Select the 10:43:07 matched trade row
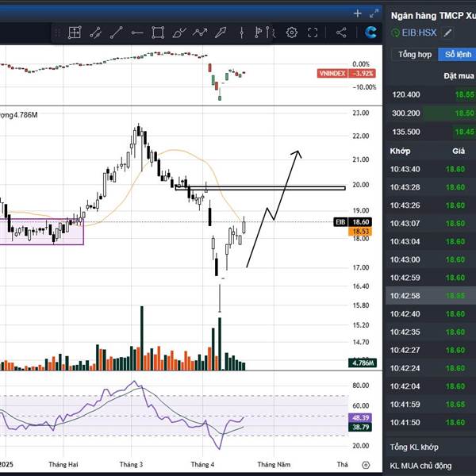This screenshot has height=476, width=476. coord(431,224)
